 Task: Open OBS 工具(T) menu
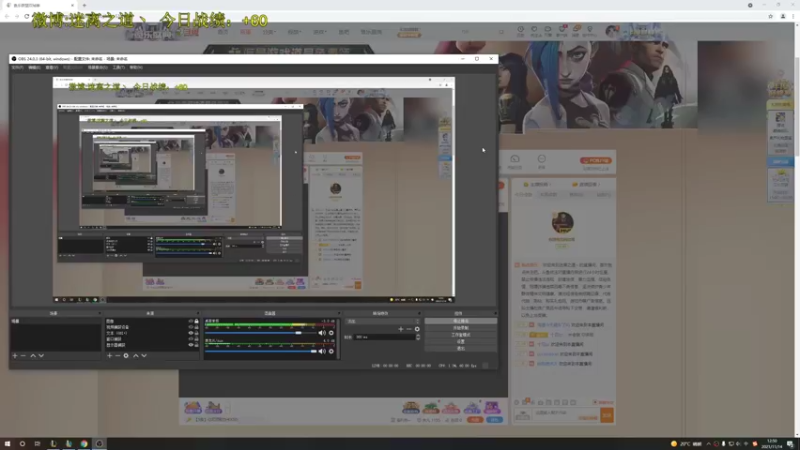[x=119, y=67]
